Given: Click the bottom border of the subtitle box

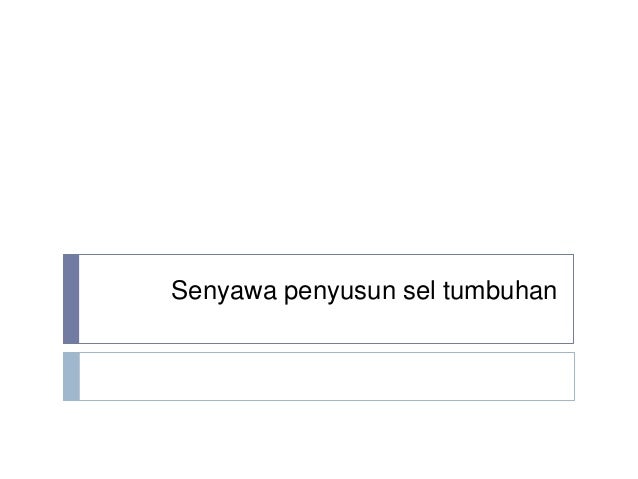Looking at the screenshot, I should (x=327, y=400).
